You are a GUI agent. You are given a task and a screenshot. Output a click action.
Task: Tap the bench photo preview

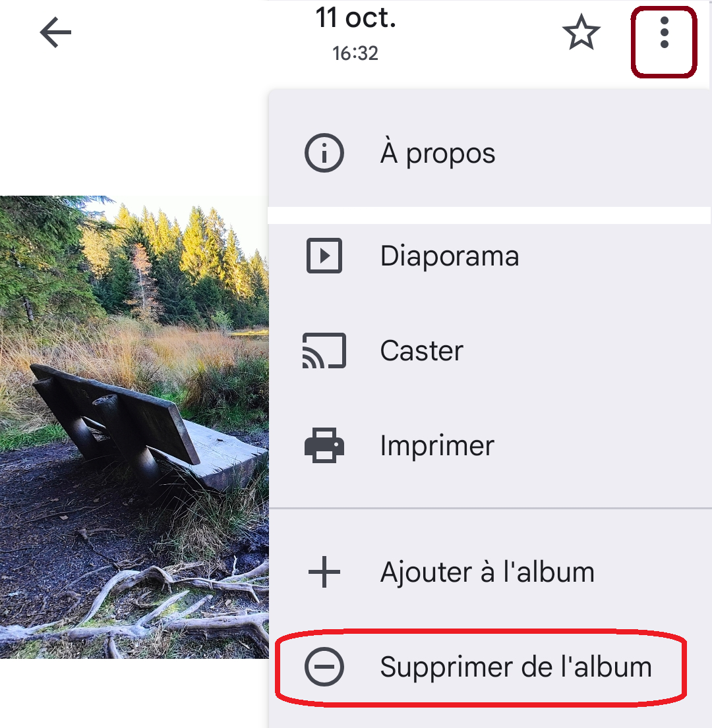pos(134,427)
